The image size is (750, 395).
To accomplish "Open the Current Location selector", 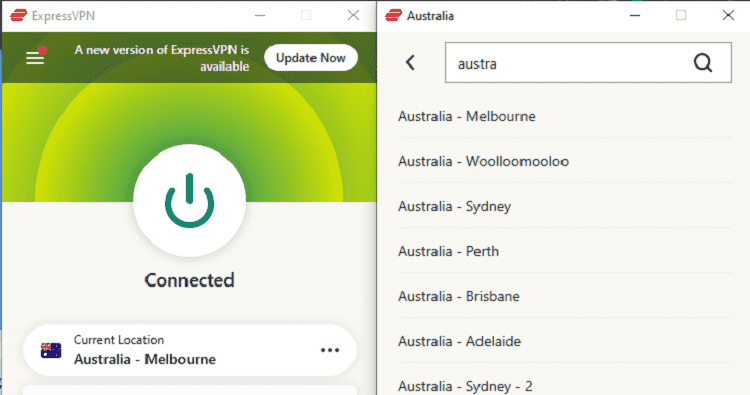I will pyautogui.click(x=190, y=350).
